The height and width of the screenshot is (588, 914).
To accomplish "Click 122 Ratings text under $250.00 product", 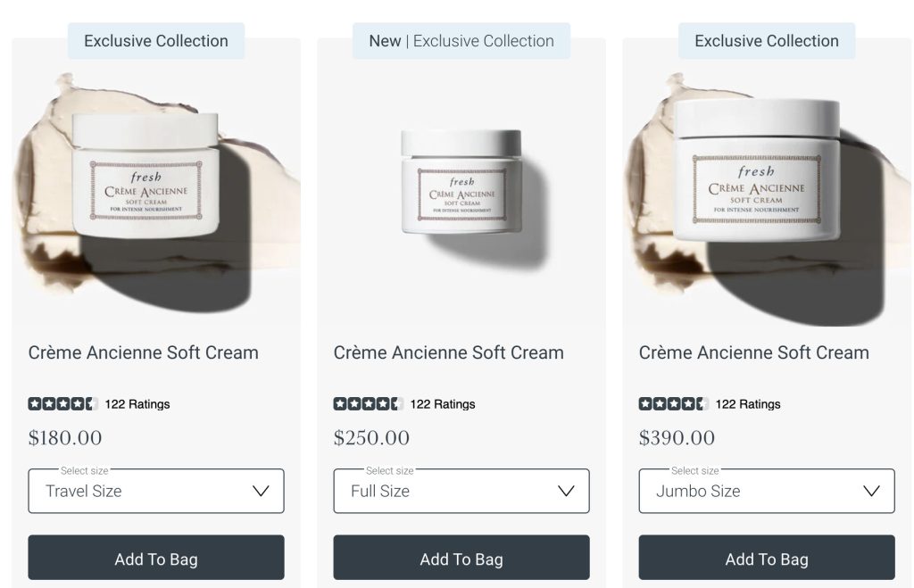I will click(443, 404).
